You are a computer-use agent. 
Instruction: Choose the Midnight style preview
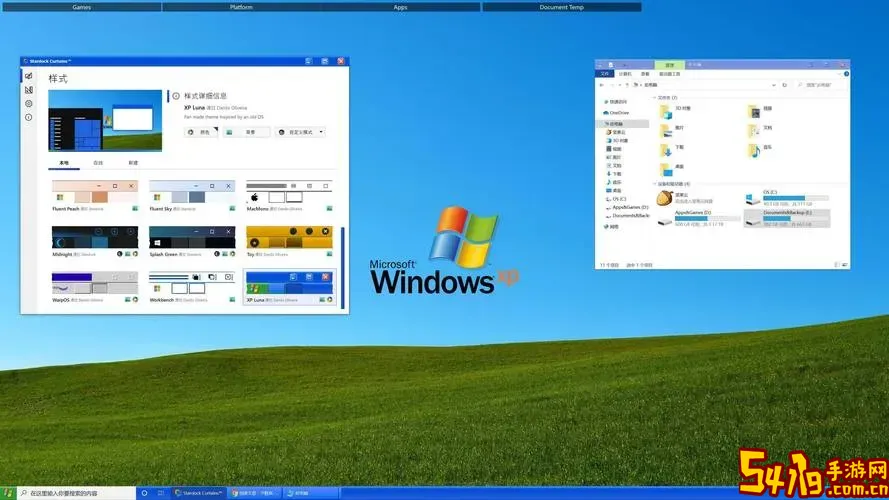point(95,237)
